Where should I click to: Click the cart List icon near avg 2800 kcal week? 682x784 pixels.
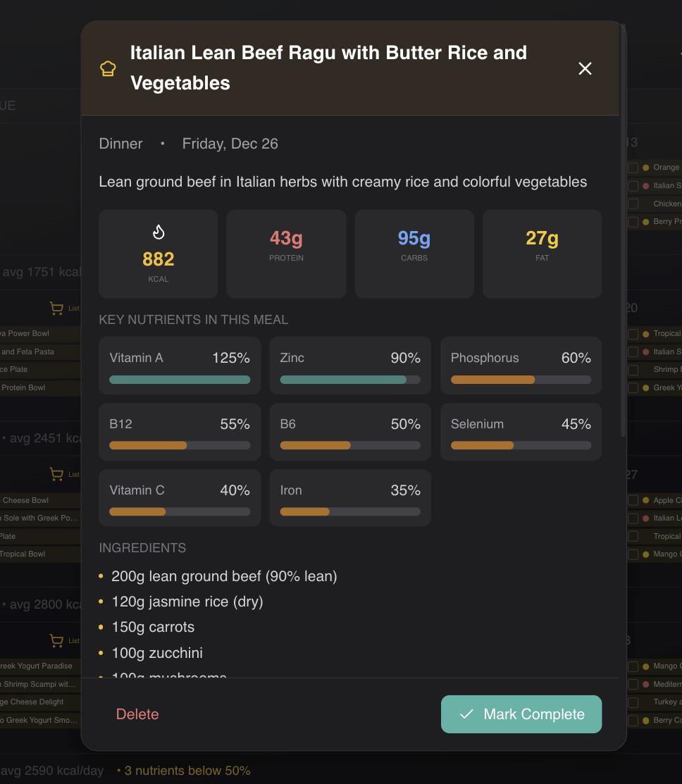click(56, 640)
